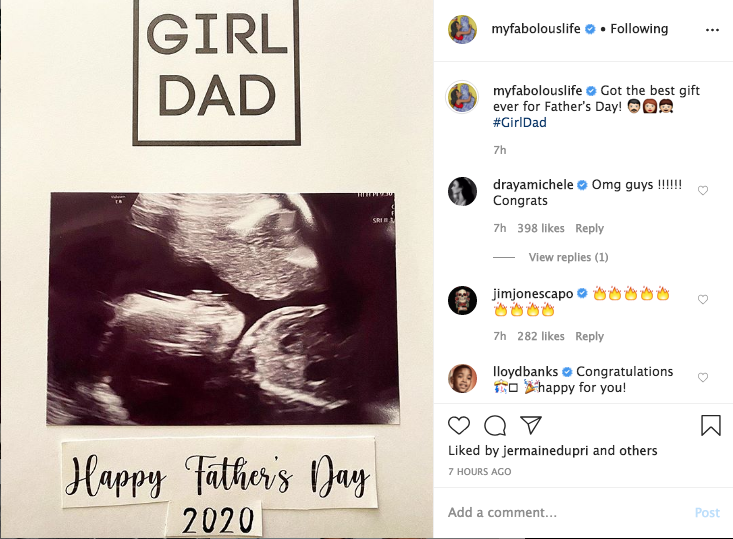
Task: Click the Add a comment field
Action: (x=560, y=512)
